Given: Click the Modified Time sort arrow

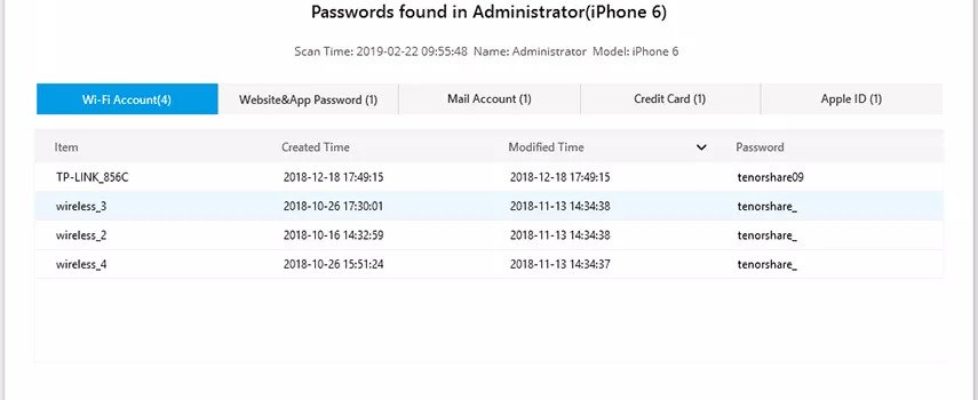Looking at the screenshot, I should 701,148.
